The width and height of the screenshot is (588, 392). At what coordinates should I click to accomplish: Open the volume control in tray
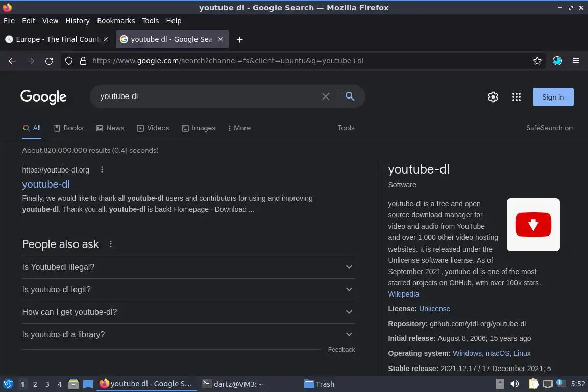coord(515,384)
